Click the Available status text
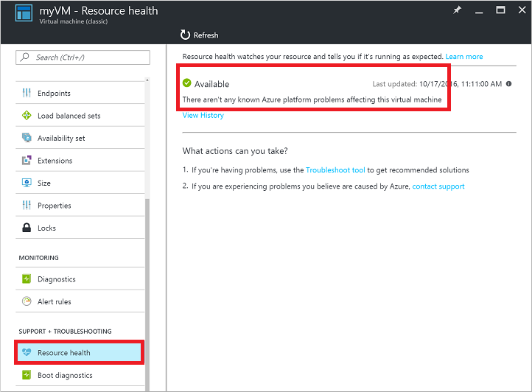Viewport: 532px width, 392px height. [211, 84]
